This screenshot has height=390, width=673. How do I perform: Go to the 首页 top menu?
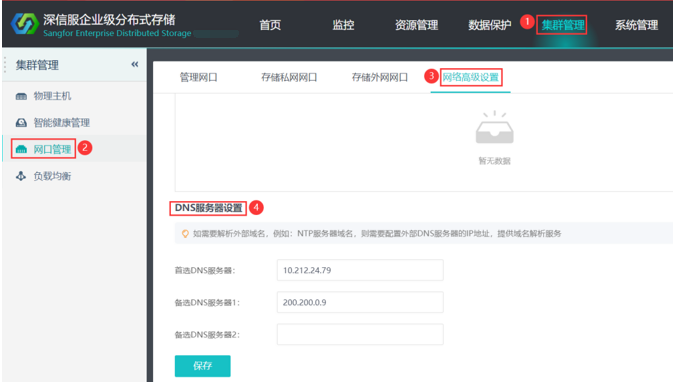tap(270, 25)
